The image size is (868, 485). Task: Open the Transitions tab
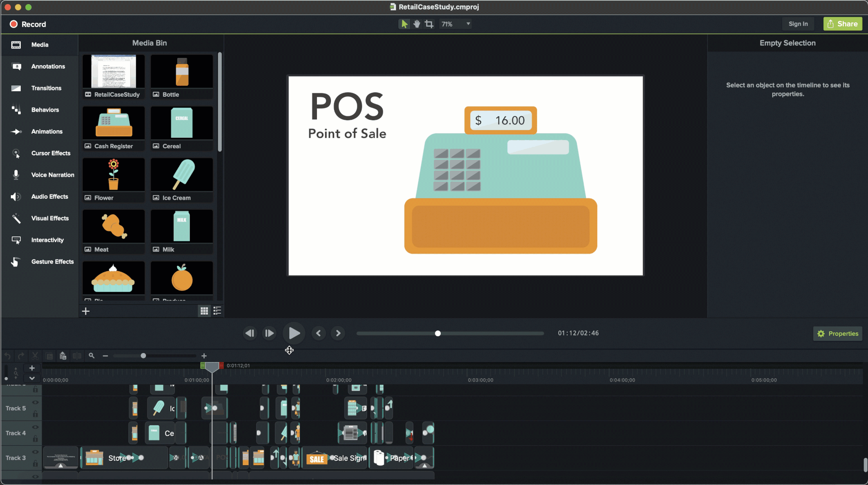coord(40,88)
